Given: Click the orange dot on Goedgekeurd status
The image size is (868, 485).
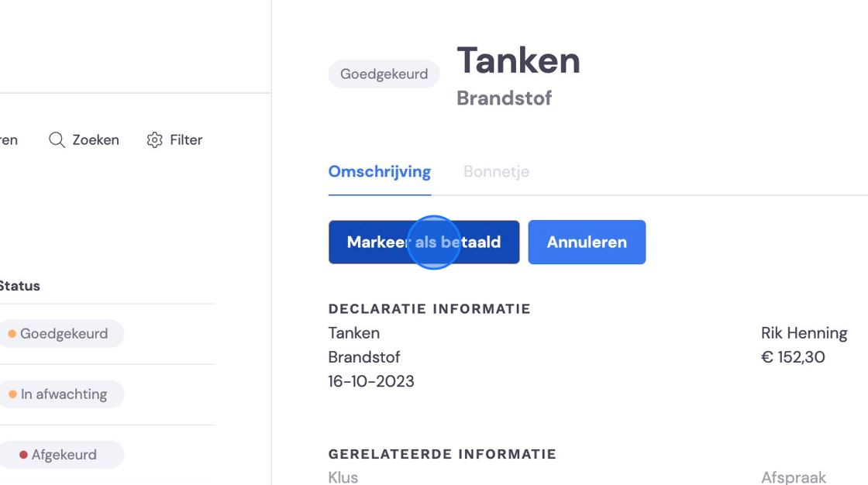Looking at the screenshot, I should tap(12, 334).
